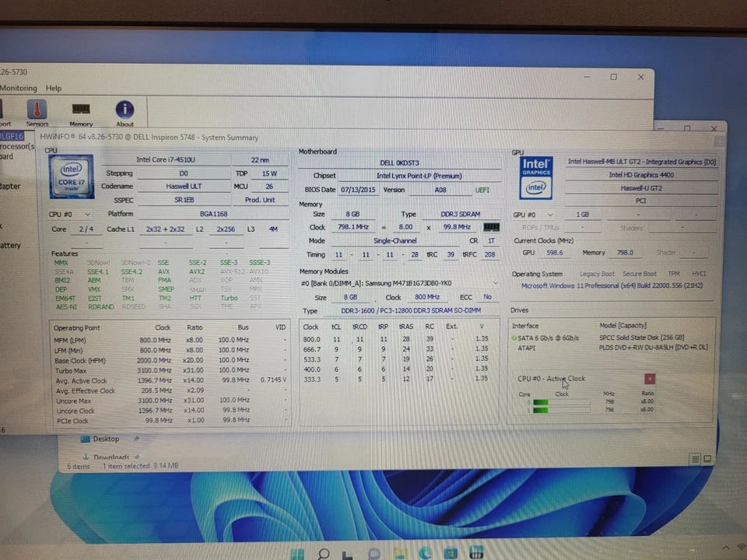Open taskbar Search
747x560 pixels.
324,553
